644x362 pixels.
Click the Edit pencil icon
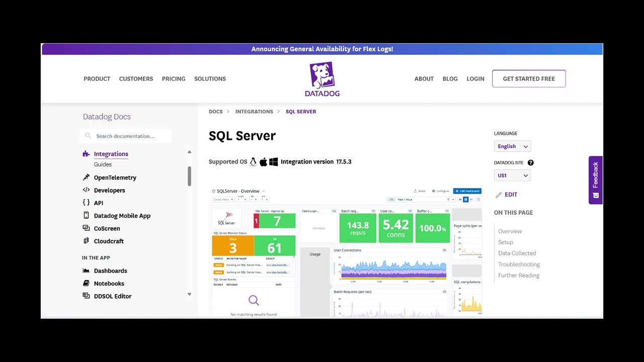tap(499, 195)
